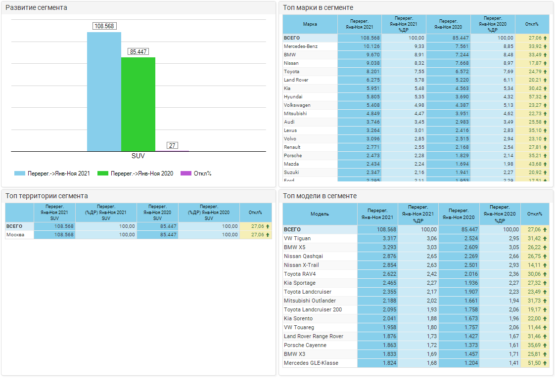Click the green arrow in Porsche Cayenne row
555x392 pixels.
pyautogui.click(x=545, y=345)
